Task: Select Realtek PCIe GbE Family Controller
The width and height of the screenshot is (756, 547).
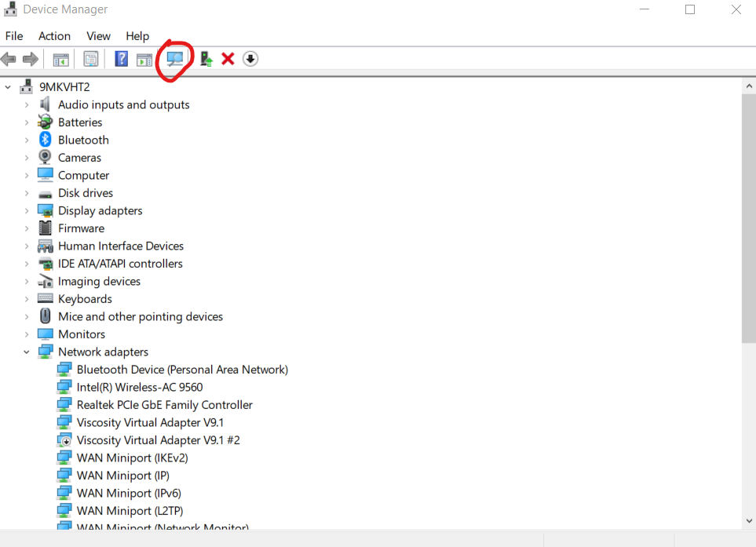Action: click(164, 405)
